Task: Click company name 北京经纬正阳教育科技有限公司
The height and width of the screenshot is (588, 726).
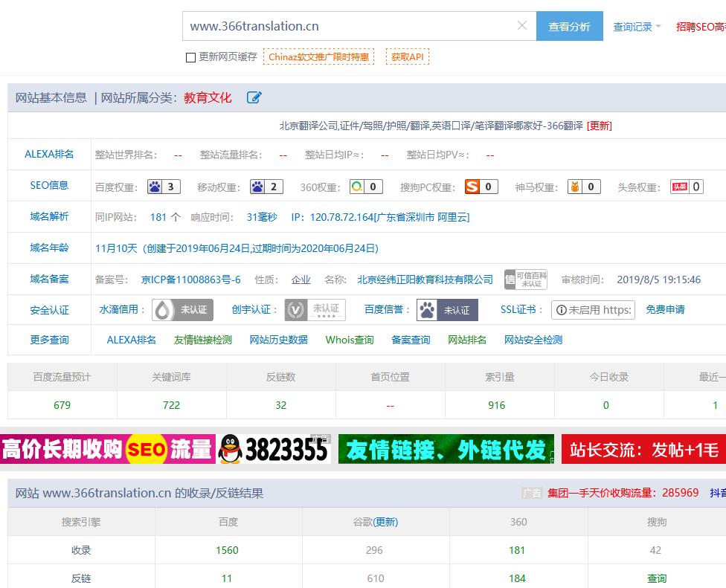Action: (x=425, y=280)
